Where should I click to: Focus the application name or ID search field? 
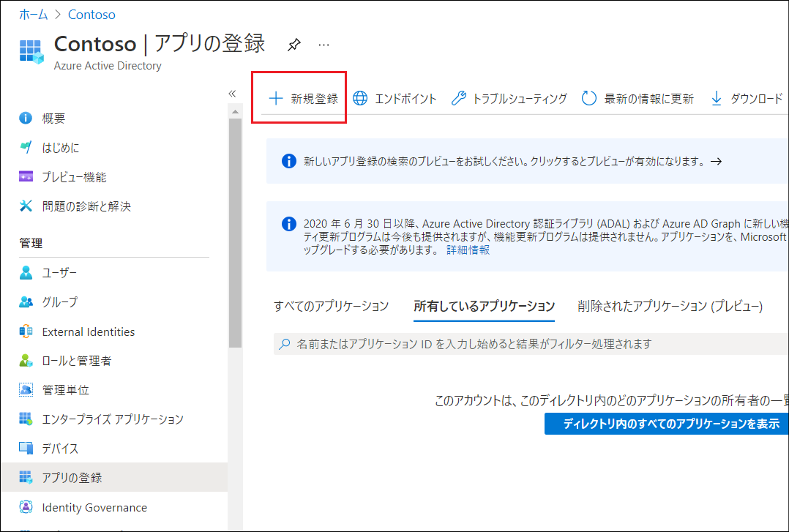click(x=531, y=344)
